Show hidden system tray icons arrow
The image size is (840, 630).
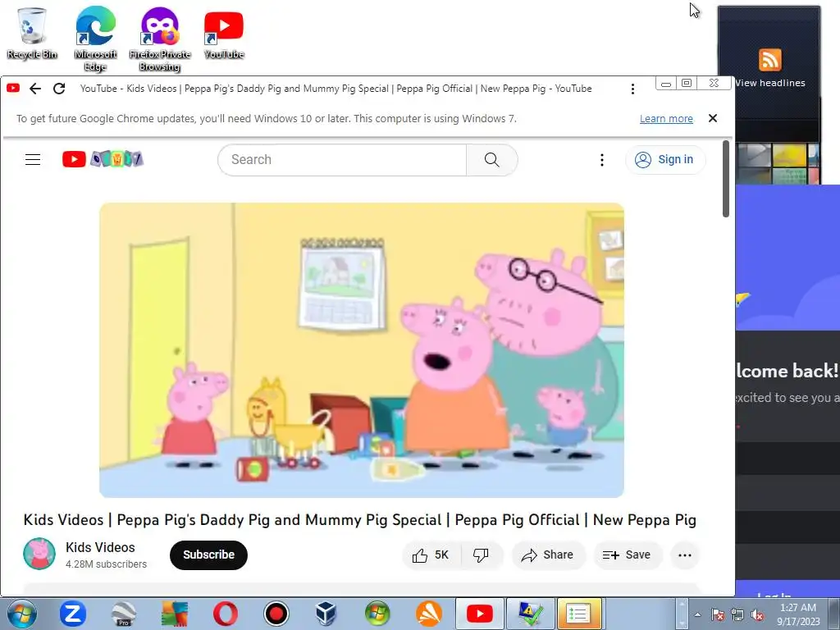pos(697,614)
